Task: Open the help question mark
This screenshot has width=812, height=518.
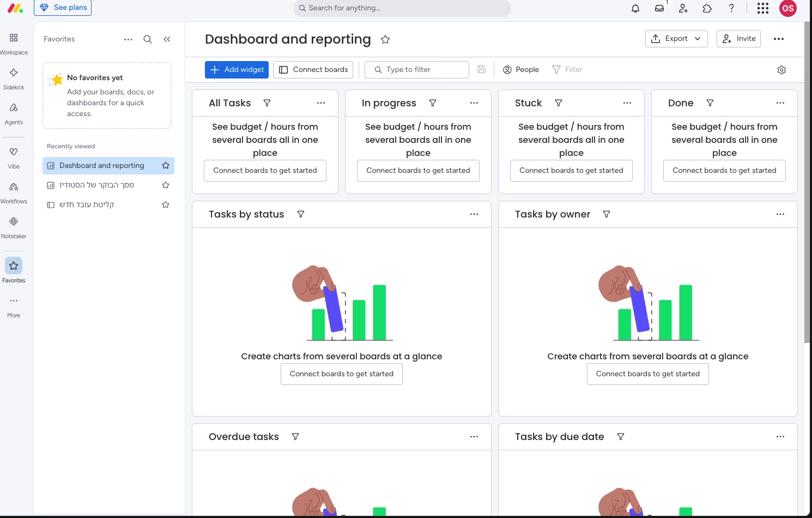Action: pyautogui.click(x=731, y=8)
